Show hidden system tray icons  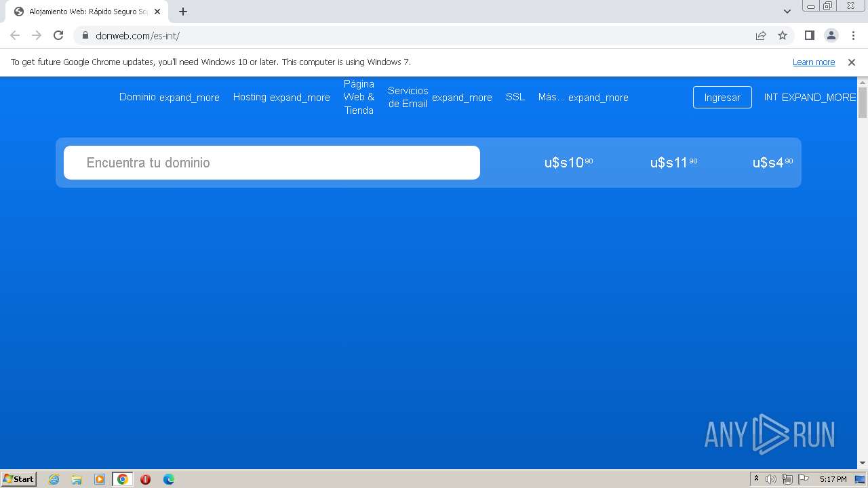pyautogui.click(x=756, y=479)
